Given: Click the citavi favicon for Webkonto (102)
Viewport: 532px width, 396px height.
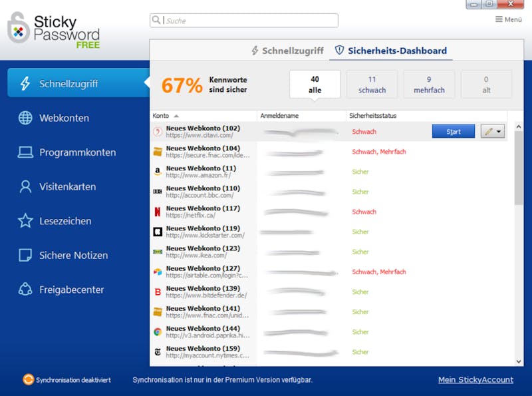Looking at the screenshot, I should 158,131.
